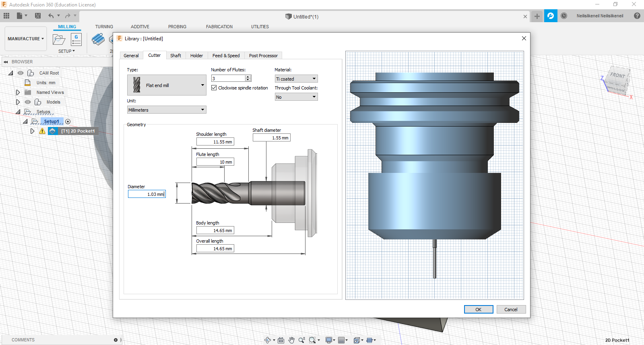Open the Viewports icon
Screen dimensions: 644x345
pos(369,340)
